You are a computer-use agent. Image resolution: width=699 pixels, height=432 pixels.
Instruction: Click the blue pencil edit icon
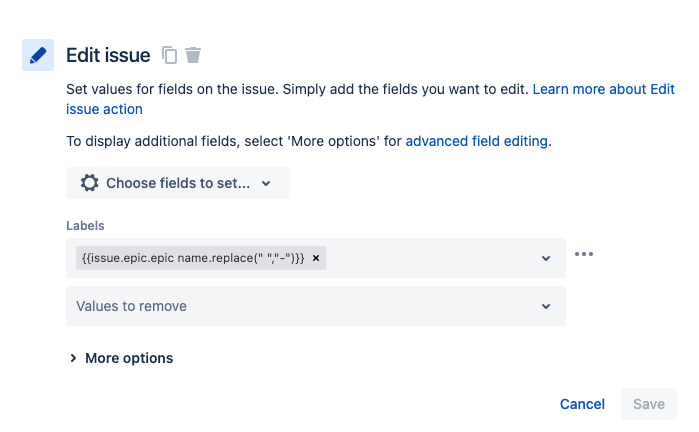pos(38,56)
